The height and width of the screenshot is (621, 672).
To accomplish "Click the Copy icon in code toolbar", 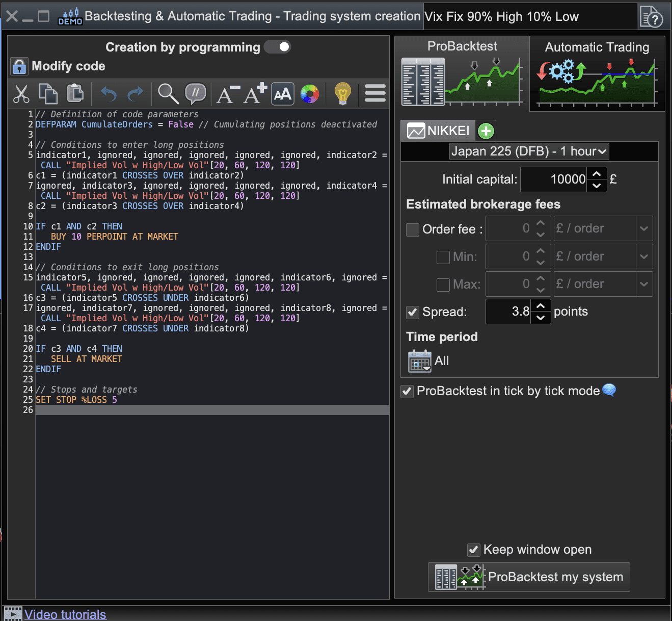I will [x=48, y=94].
